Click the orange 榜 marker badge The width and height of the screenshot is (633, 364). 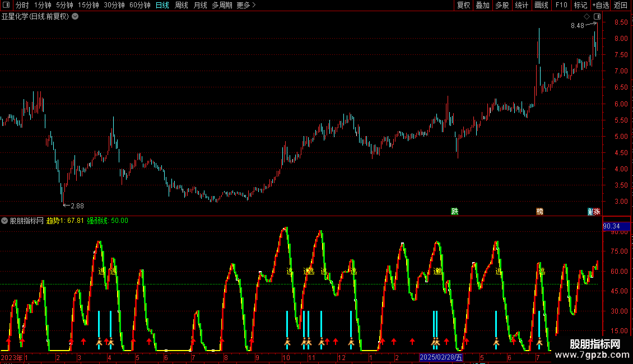pos(540,212)
